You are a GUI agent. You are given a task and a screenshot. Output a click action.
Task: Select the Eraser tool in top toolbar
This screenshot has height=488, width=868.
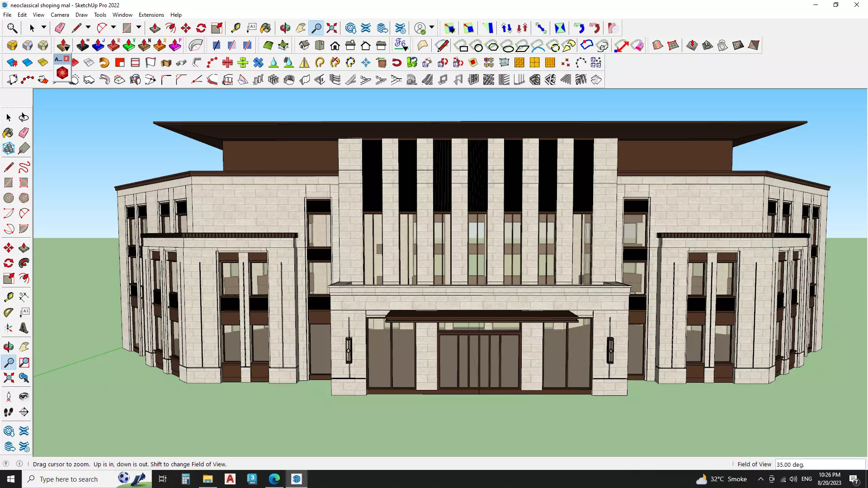click(60, 28)
